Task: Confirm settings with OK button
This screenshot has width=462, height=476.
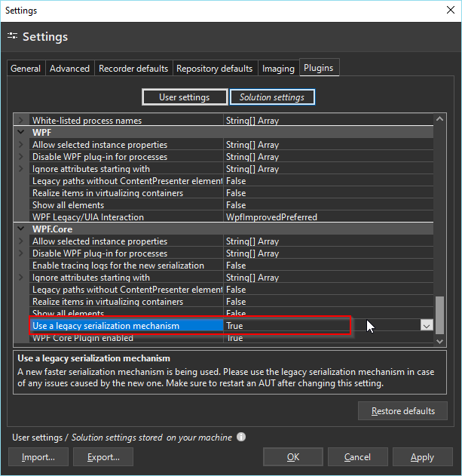Action: pos(293,457)
